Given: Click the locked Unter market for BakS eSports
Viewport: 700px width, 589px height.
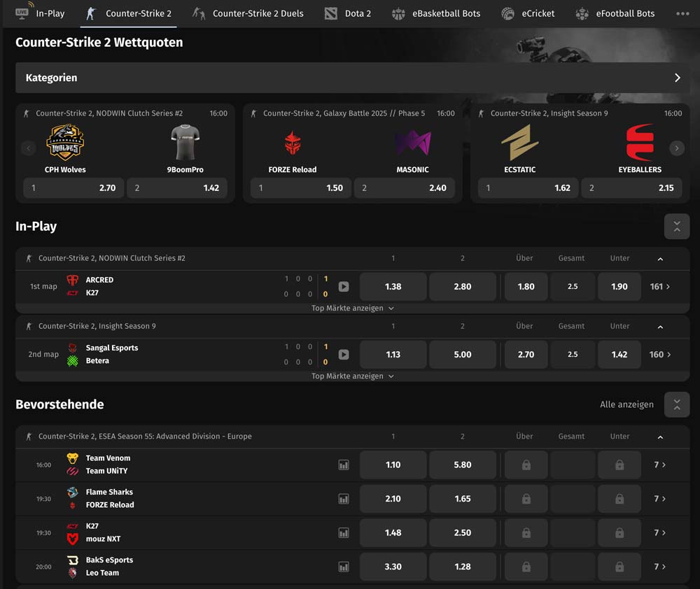Looking at the screenshot, I should (x=619, y=567).
